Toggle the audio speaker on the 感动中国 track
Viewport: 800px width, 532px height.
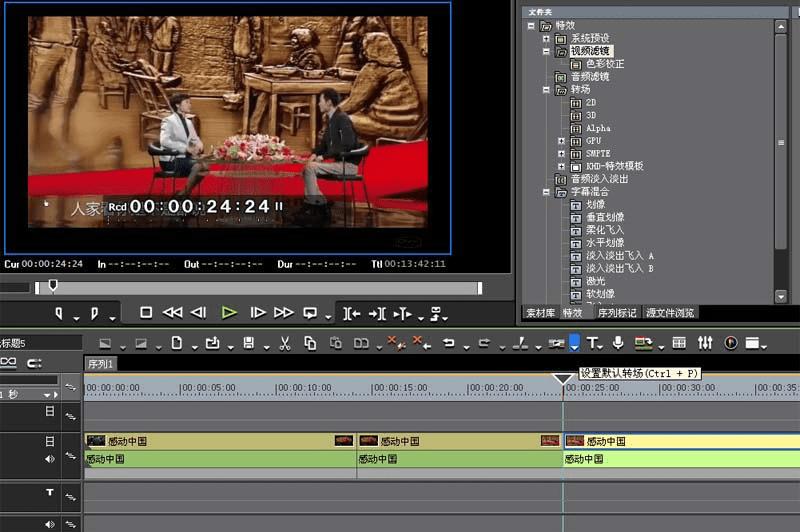click(x=50, y=460)
